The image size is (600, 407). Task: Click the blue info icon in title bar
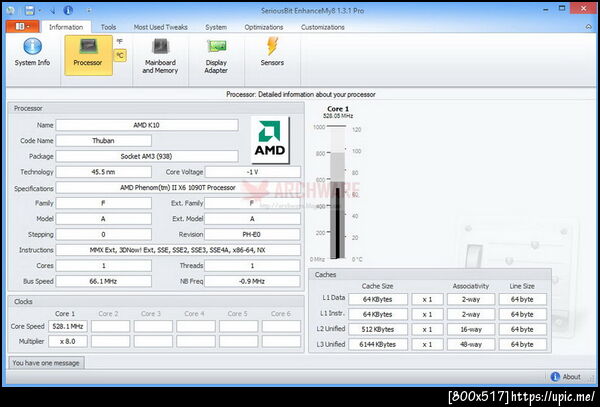pyautogui.click(x=68, y=10)
